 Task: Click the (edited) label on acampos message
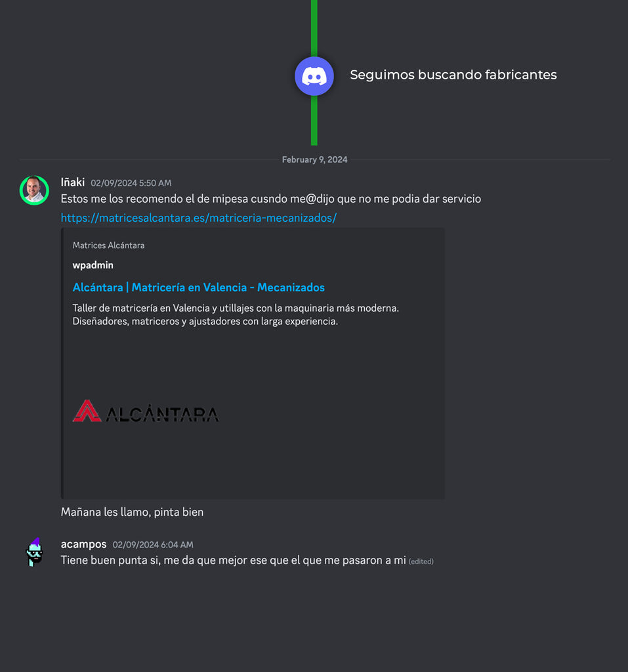pos(421,562)
